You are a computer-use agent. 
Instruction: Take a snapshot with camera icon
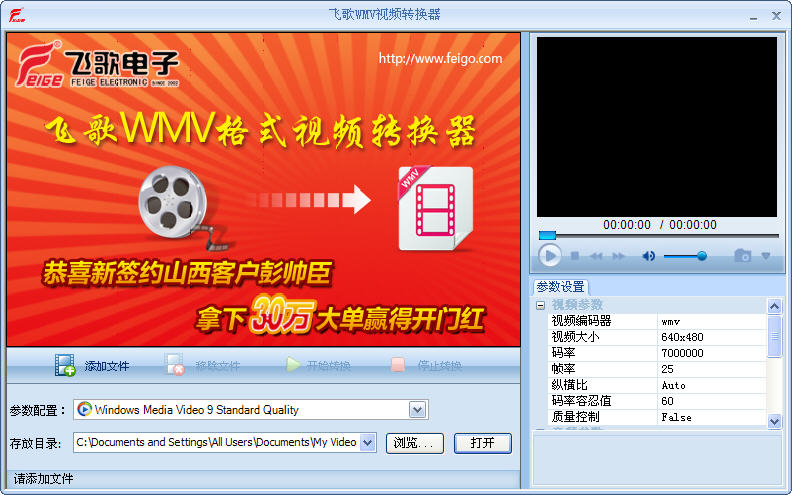(742, 256)
